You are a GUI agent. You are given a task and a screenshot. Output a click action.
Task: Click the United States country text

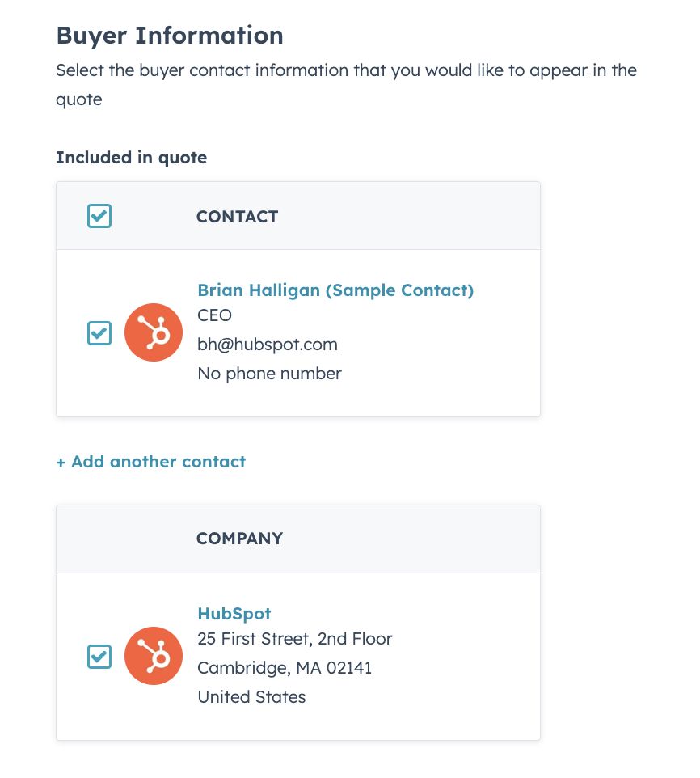click(x=251, y=697)
